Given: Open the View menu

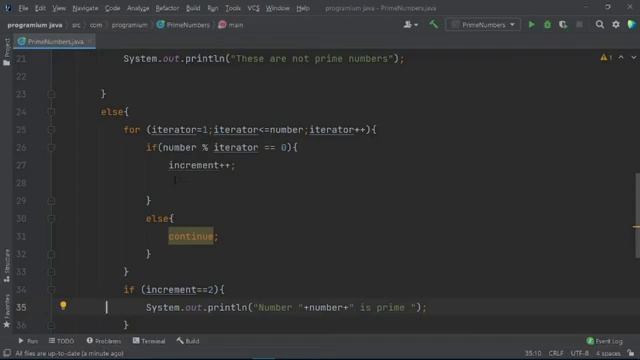Looking at the screenshot, I should click(x=59, y=8).
